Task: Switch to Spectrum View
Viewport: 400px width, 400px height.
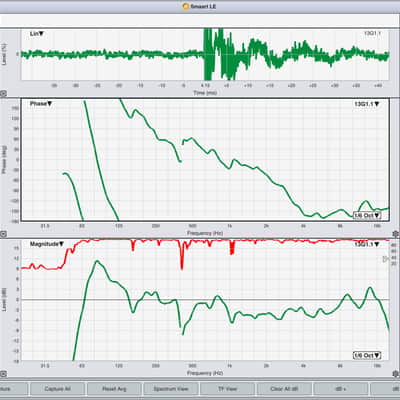Action: tap(171, 389)
